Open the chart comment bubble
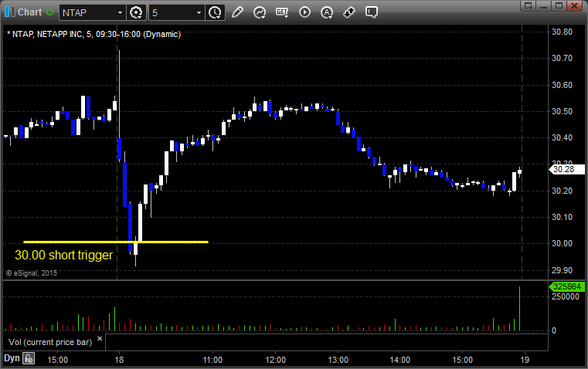This screenshot has width=588, height=369. click(x=371, y=12)
